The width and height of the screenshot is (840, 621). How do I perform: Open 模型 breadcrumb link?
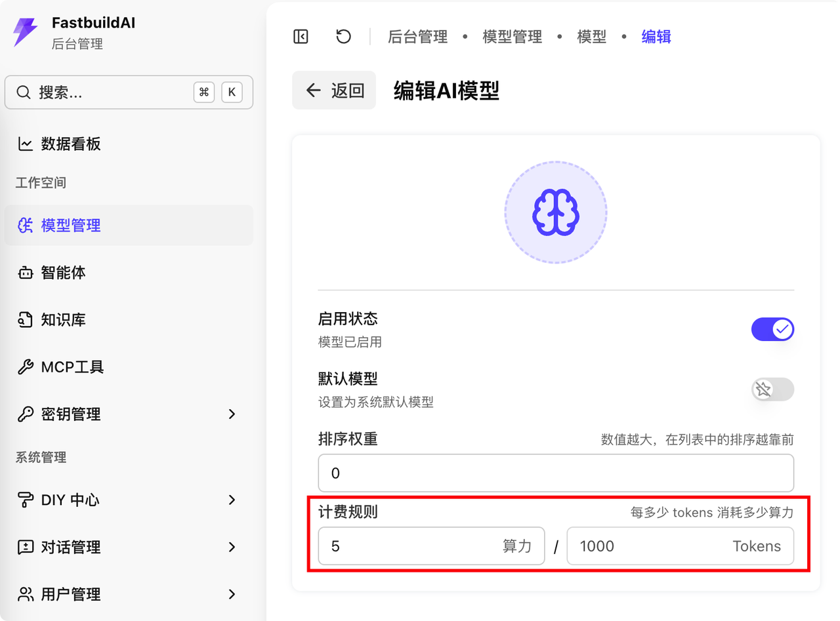(x=591, y=37)
